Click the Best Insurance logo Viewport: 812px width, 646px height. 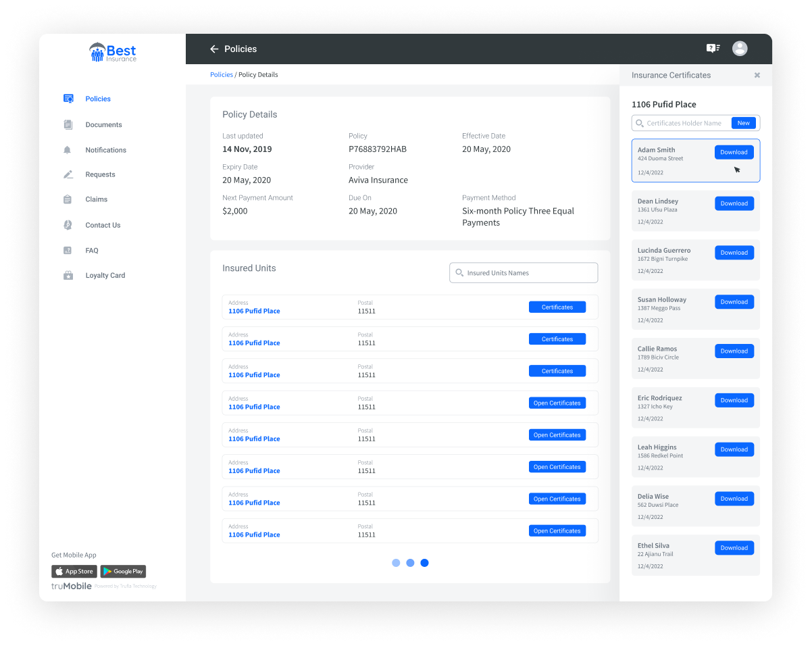113,52
